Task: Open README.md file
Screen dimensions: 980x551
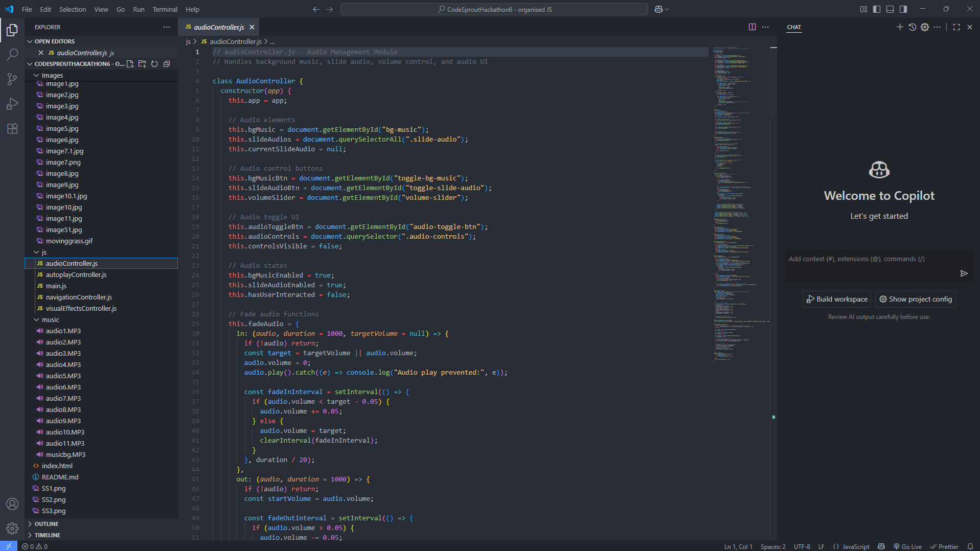Action: pyautogui.click(x=101, y=477)
